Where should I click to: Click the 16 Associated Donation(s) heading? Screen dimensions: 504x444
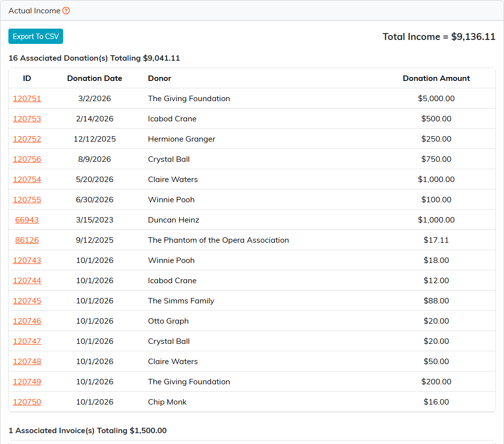[x=94, y=58]
